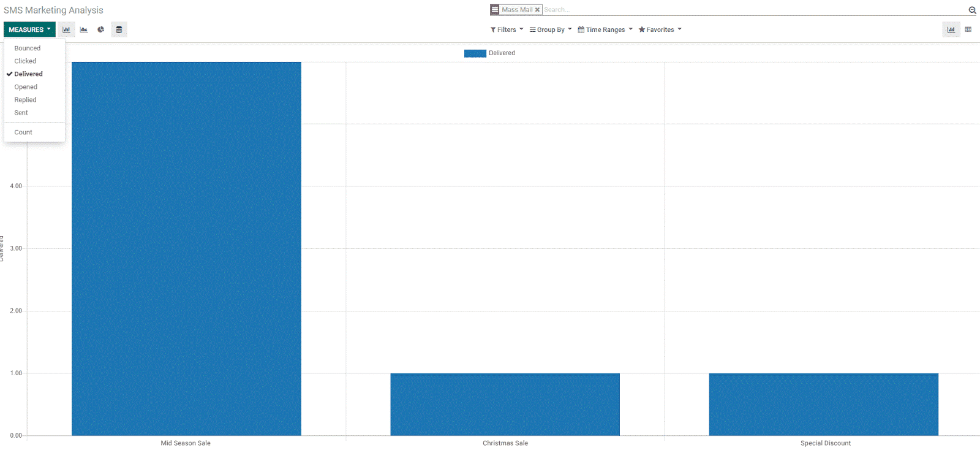This screenshot has height=450, width=980.
Task: Switch to bar chart mode
Action: click(x=66, y=29)
